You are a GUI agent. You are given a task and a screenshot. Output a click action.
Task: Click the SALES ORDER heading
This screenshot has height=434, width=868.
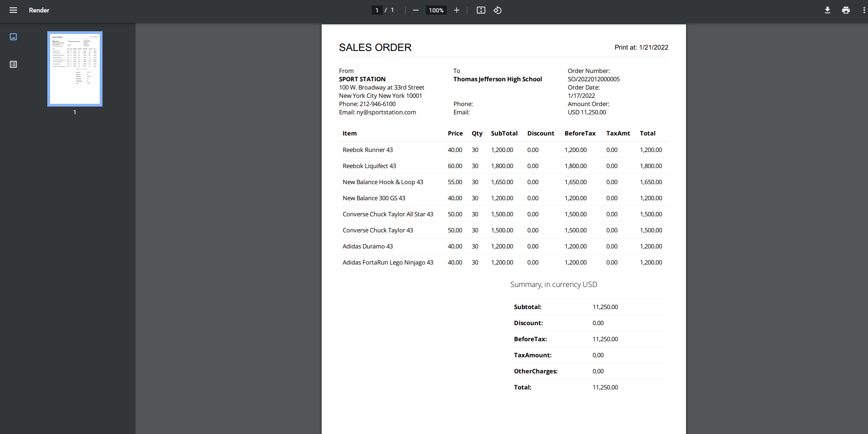pos(375,47)
